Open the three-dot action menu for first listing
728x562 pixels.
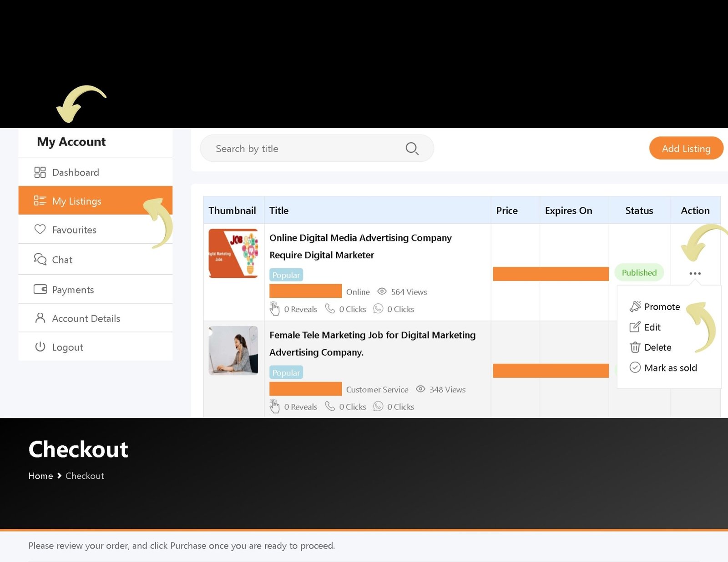pyautogui.click(x=695, y=273)
